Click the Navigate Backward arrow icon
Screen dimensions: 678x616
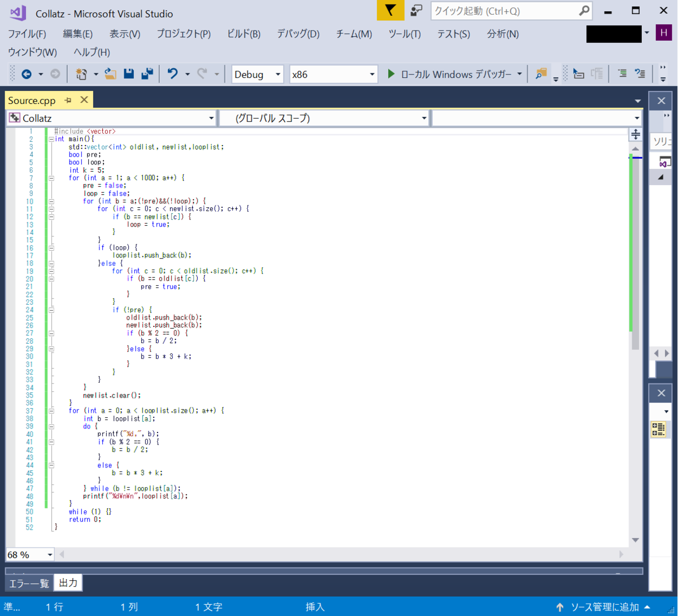26,74
